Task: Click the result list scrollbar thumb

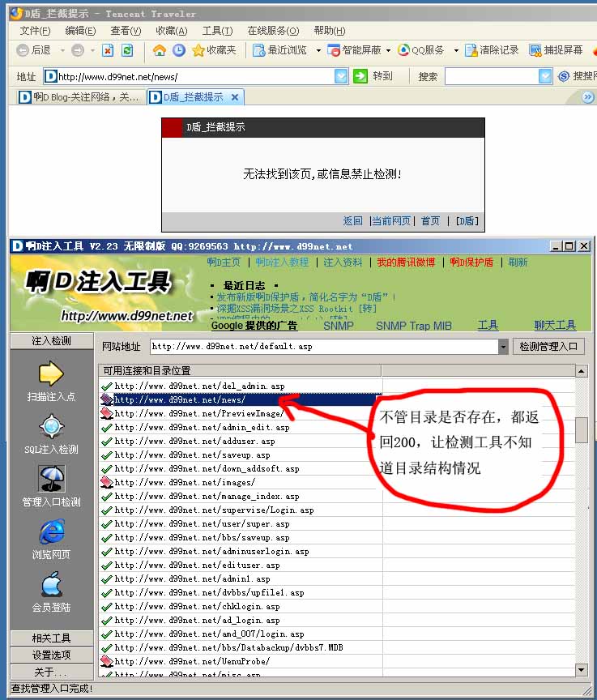Action: (x=582, y=429)
